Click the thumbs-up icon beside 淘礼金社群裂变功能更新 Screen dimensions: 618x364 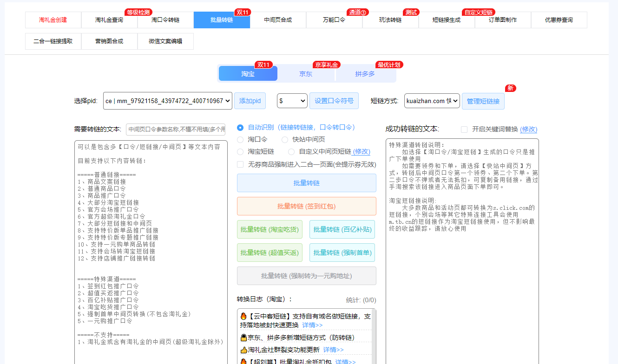click(243, 350)
